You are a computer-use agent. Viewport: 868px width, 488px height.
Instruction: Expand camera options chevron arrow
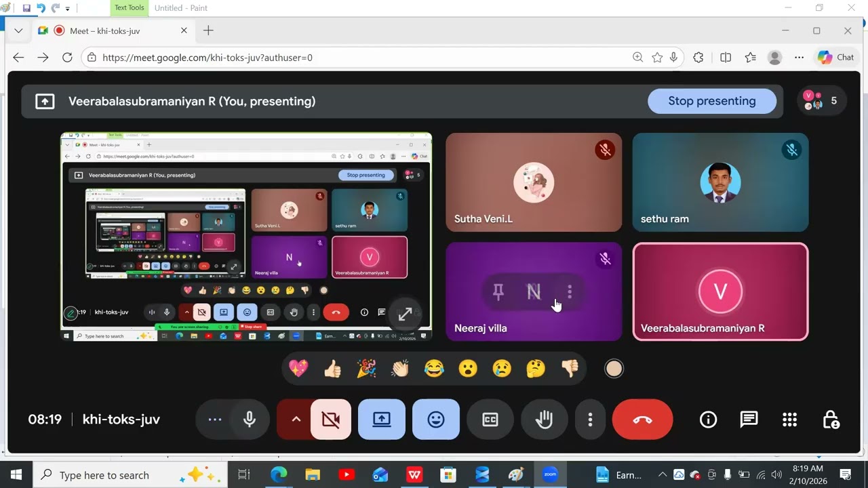click(x=296, y=420)
